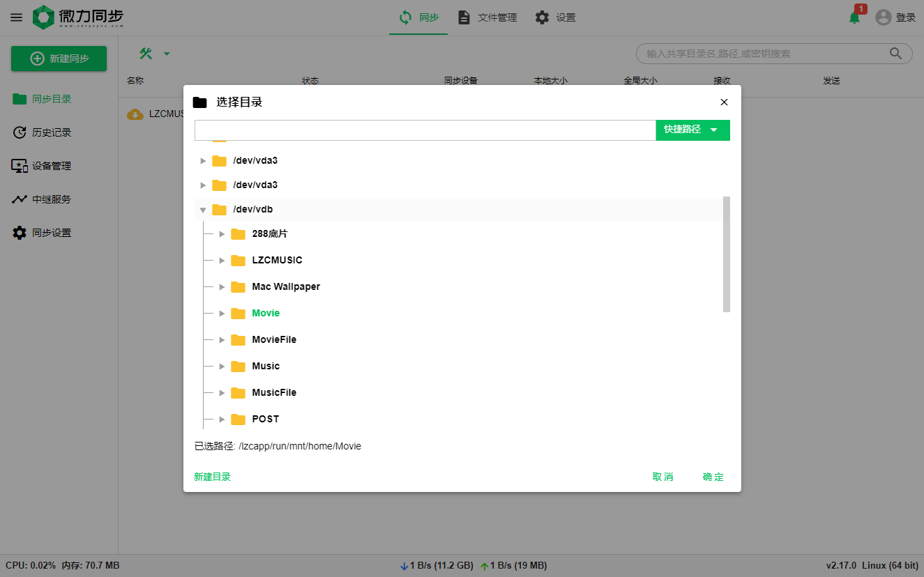This screenshot has width=924, height=577.
Task: Click the directory tree scrollbar
Action: (727, 254)
